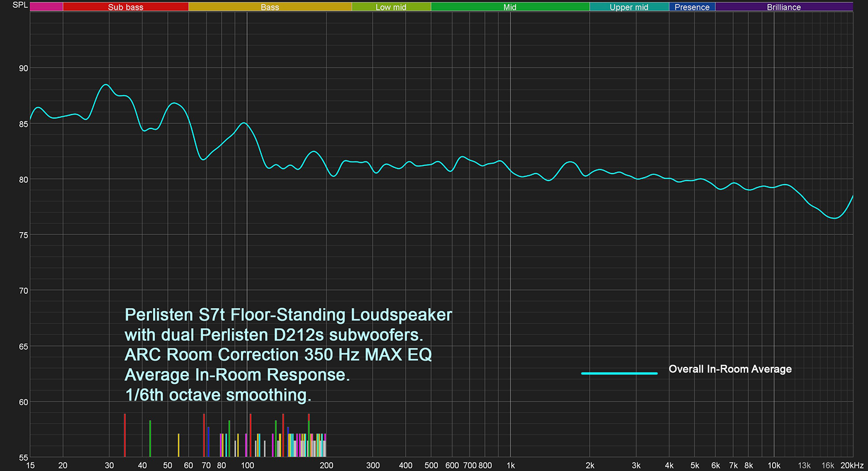Image resolution: width=868 pixels, height=471 pixels.
Task: Select the Mid frequency band header
Action: coord(510,7)
